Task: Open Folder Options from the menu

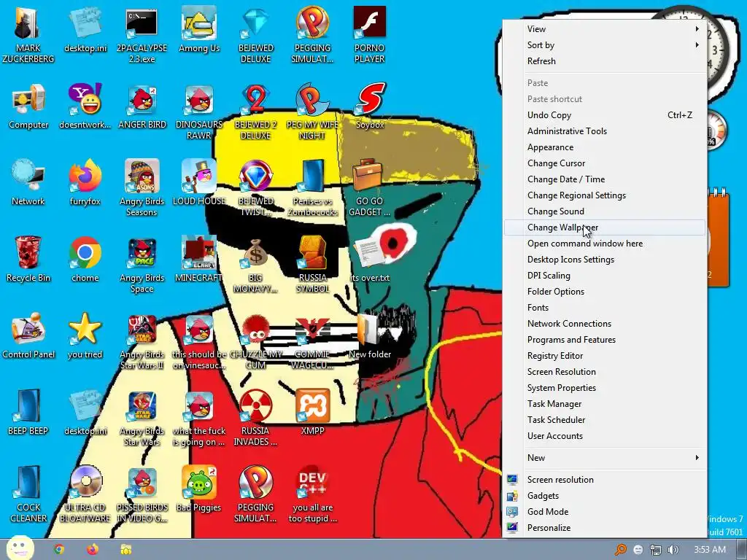Action: click(x=605, y=292)
